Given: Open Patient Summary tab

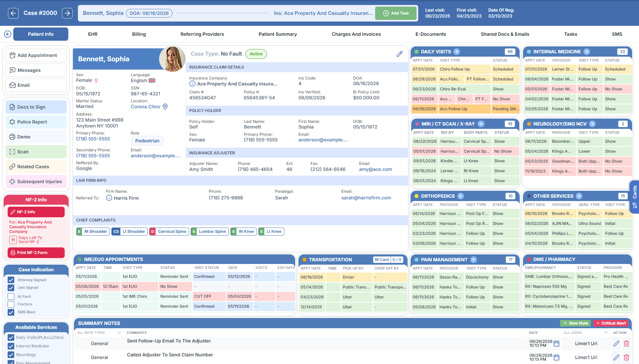Looking at the screenshot, I should pyautogui.click(x=278, y=34).
